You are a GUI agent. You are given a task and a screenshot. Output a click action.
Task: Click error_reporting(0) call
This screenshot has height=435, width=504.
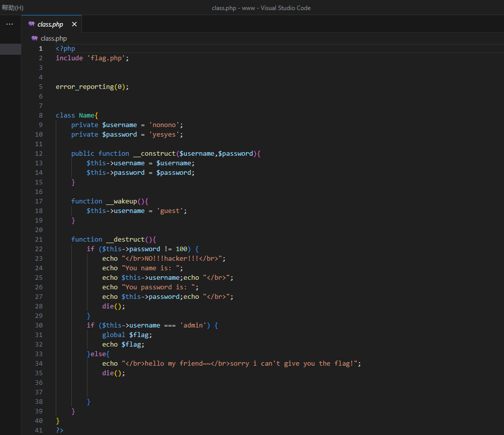92,87
